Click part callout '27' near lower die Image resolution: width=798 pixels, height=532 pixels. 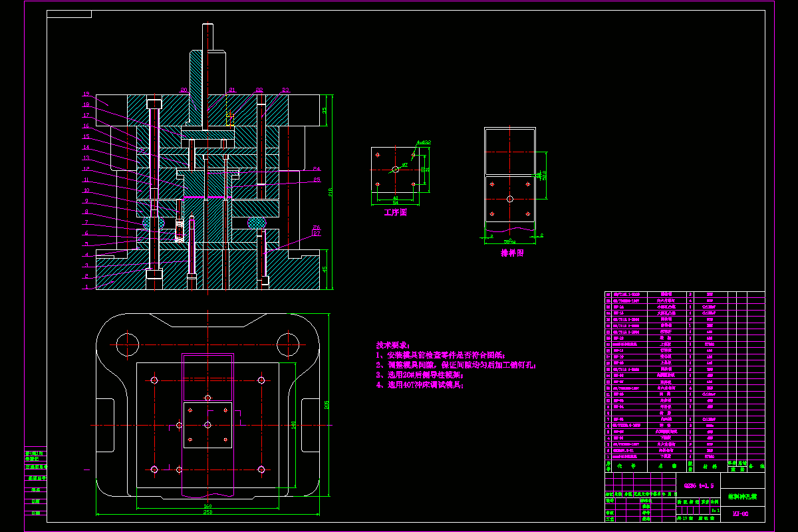317,233
